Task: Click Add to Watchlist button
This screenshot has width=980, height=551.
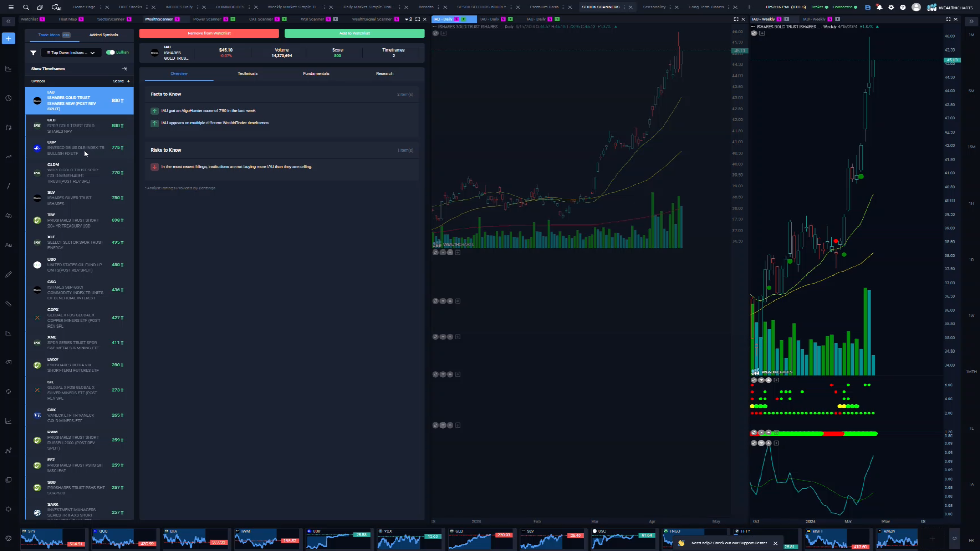Action: pos(354,33)
